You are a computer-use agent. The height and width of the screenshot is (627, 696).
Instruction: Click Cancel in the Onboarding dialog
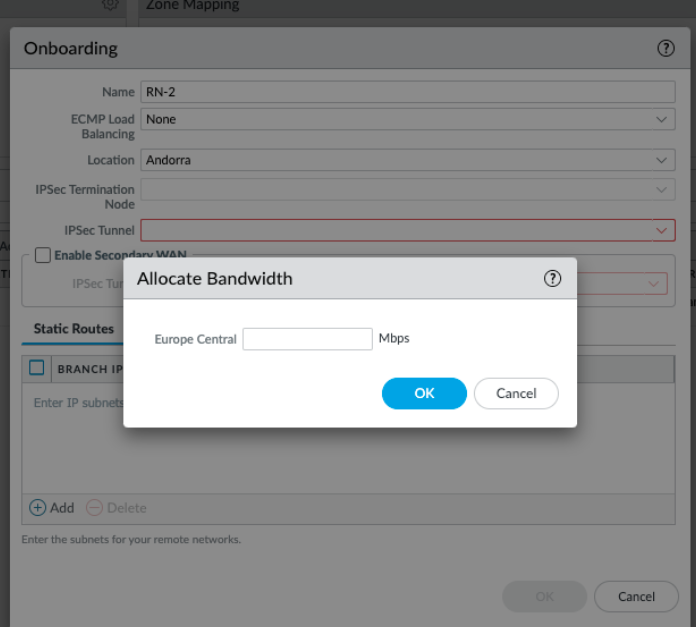(636, 597)
